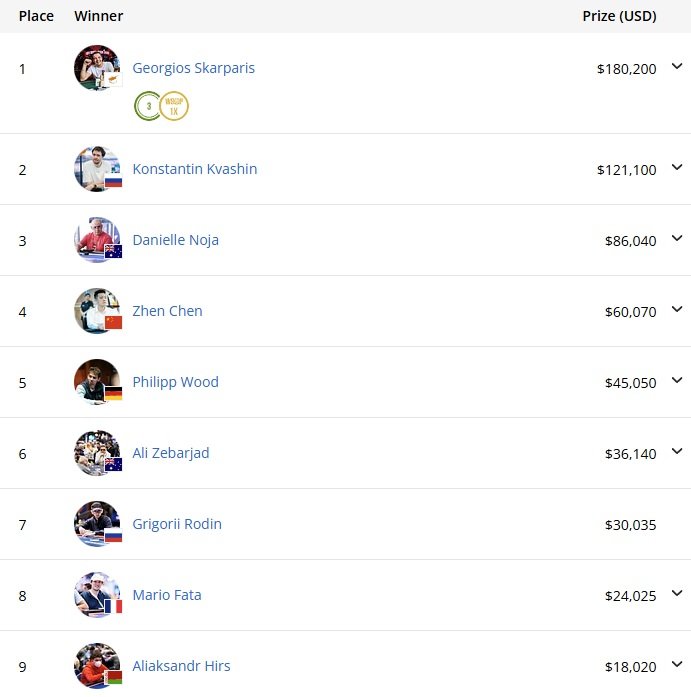Click the Prize (USD) column header
The height and width of the screenshot is (697, 691).
(x=619, y=16)
